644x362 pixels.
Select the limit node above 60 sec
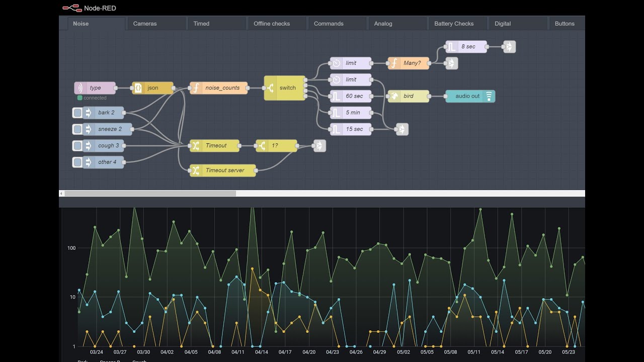351,80
